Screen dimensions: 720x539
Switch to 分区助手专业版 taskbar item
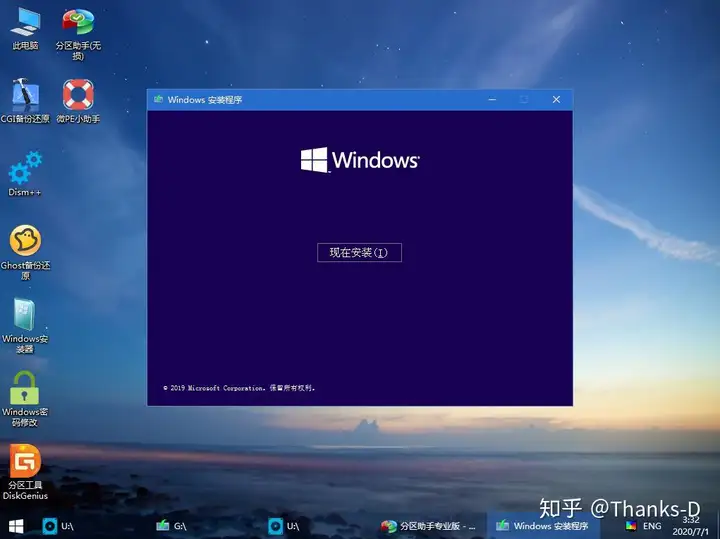tap(428, 526)
